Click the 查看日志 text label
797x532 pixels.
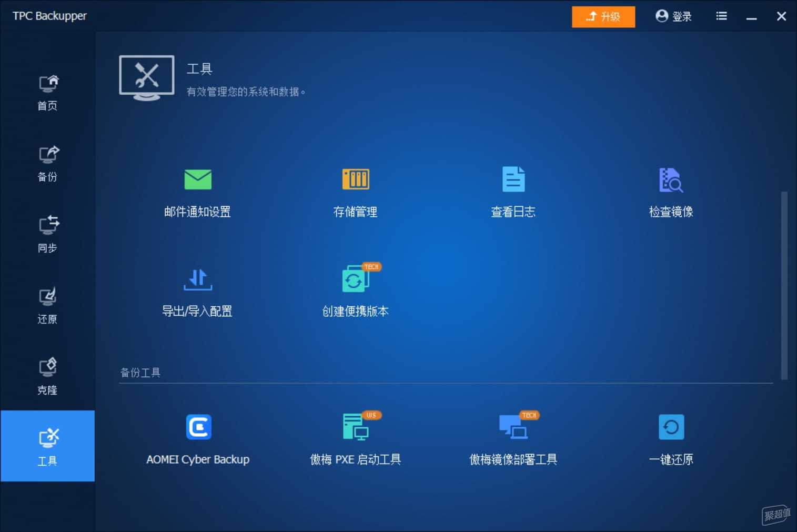click(513, 212)
